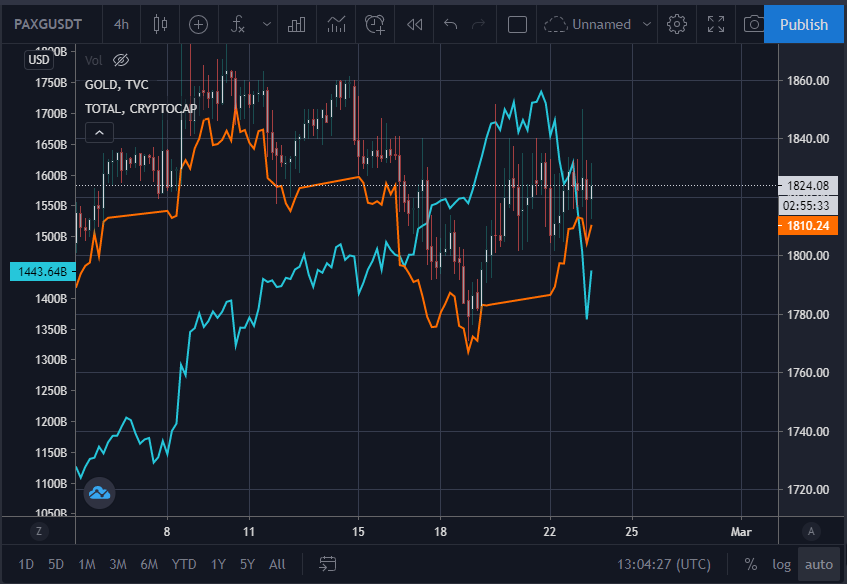Open the indicators fx menu
Screen dimensions: 847x584
click(x=238, y=24)
